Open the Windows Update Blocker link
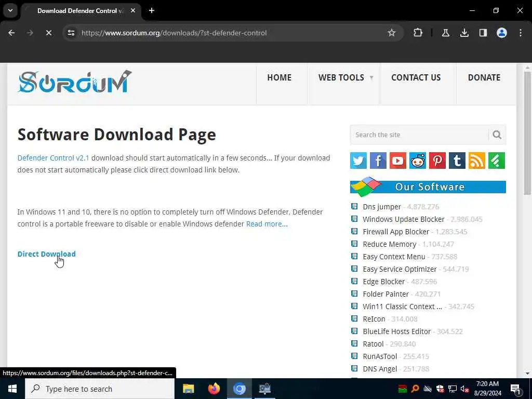The width and height of the screenshot is (532, 399). [403, 219]
